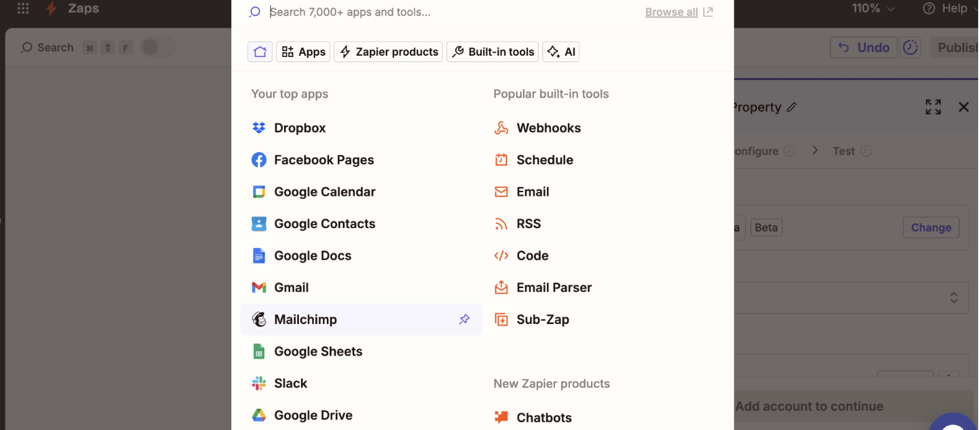Select Dropbox from top apps
This screenshot has width=980, height=430.
(x=361, y=128)
